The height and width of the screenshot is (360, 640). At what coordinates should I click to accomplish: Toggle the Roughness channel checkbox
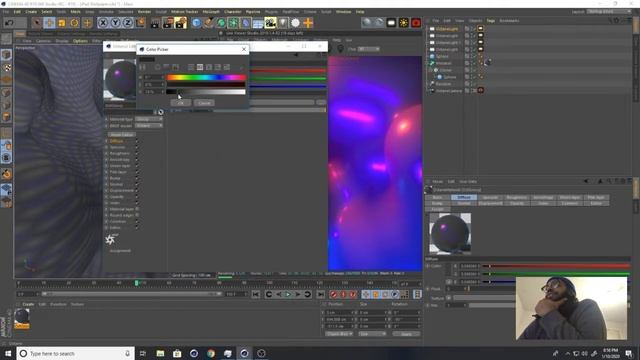(x=137, y=153)
